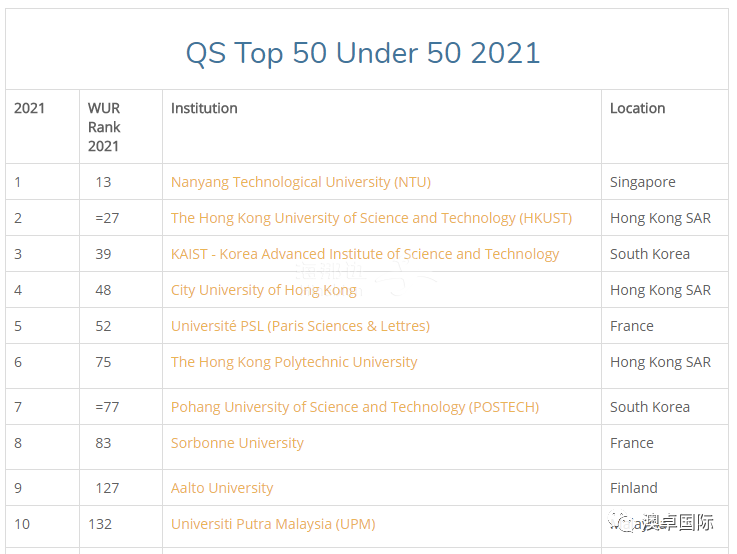737x554 pixels.
Task: Click the QS Top 50 Under 50 2021 title
Action: 363,53
